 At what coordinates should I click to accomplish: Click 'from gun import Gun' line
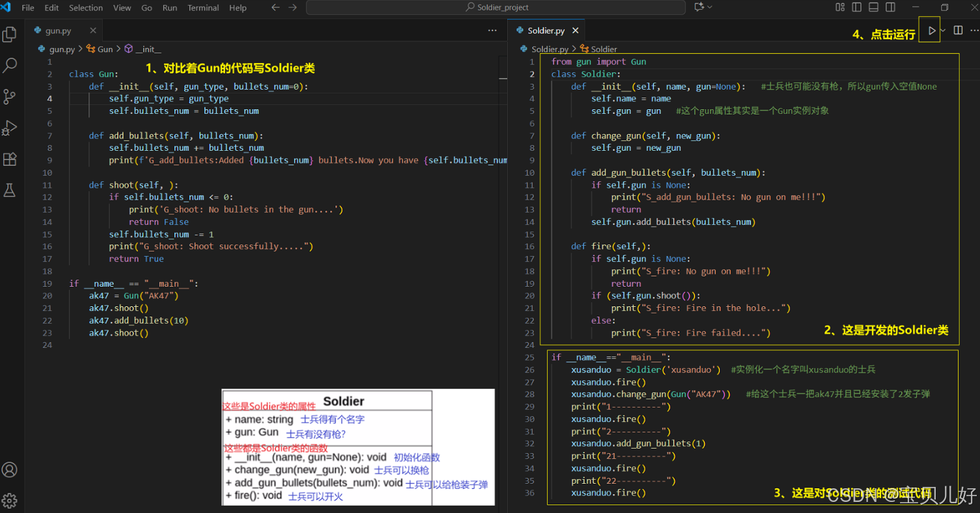[x=599, y=62]
